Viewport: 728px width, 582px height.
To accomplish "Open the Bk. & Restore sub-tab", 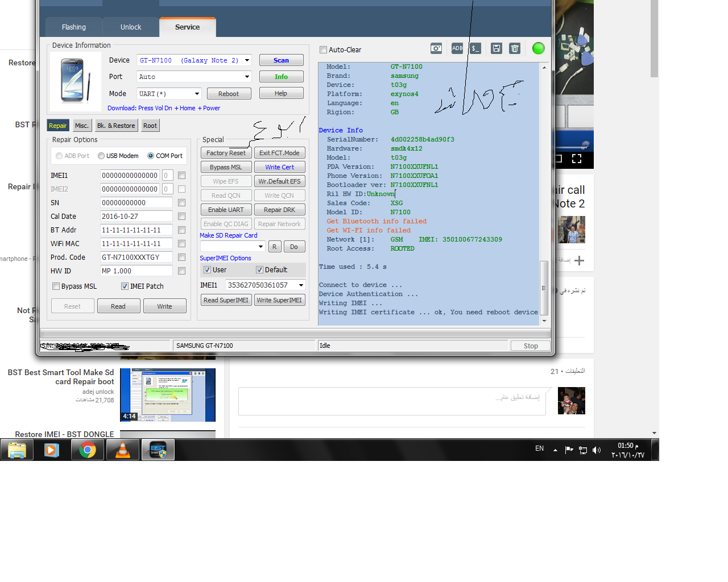I will [x=116, y=126].
